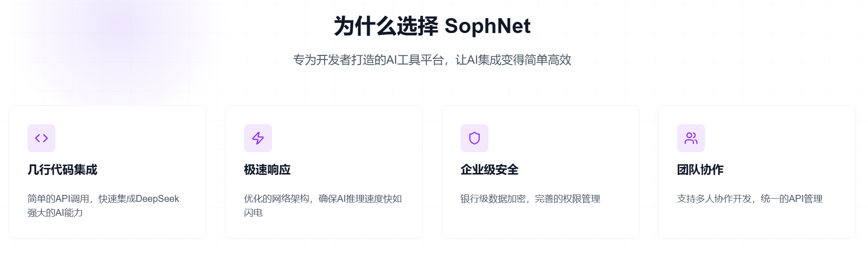Click the word DeepSeek in the first card
Image resolution: width=868 pixels, height=254 pixels.
157,199
